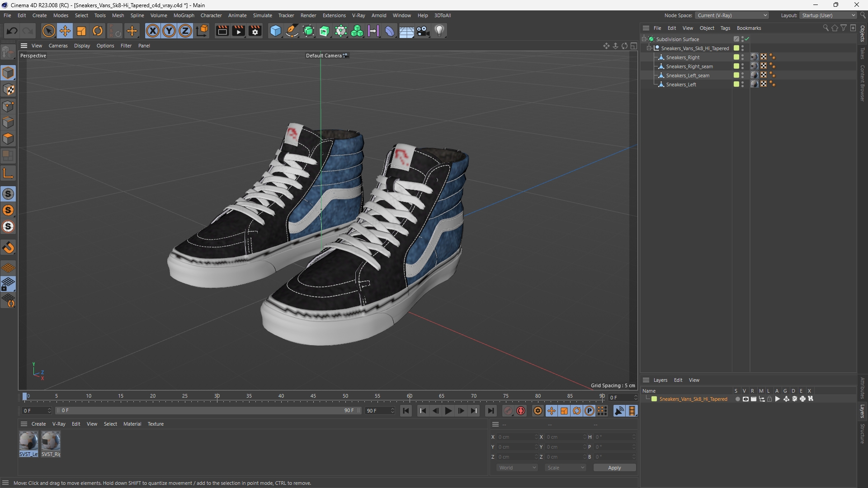Click the Spline Pen tool icon

[292, 31]
